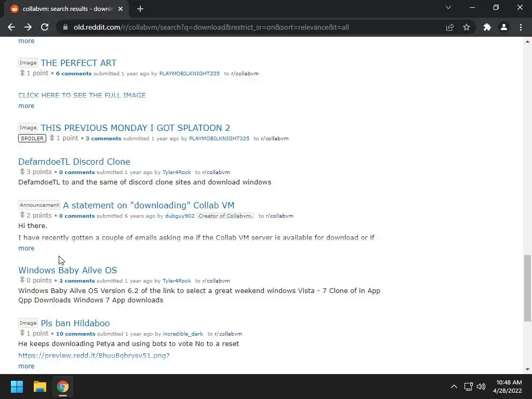Screen dimensions: 532x399
Task: Click the page scrollbar thumb
Action: 527,288
